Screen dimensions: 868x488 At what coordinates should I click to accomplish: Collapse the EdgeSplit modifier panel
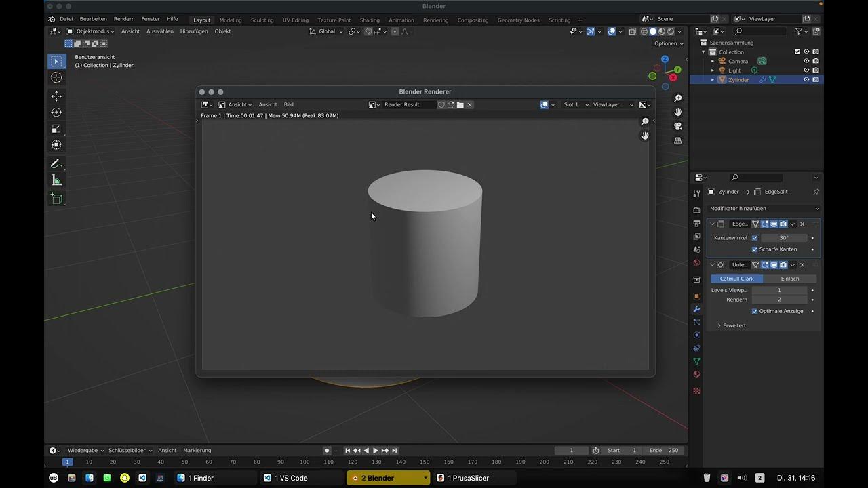[x=712, y=224]
